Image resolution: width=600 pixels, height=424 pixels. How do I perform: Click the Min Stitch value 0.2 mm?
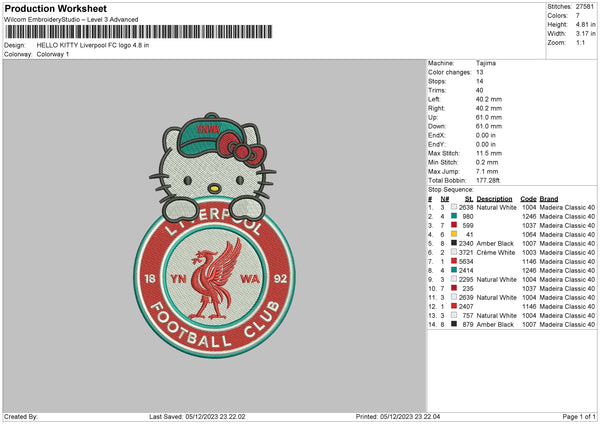point(487,162)
